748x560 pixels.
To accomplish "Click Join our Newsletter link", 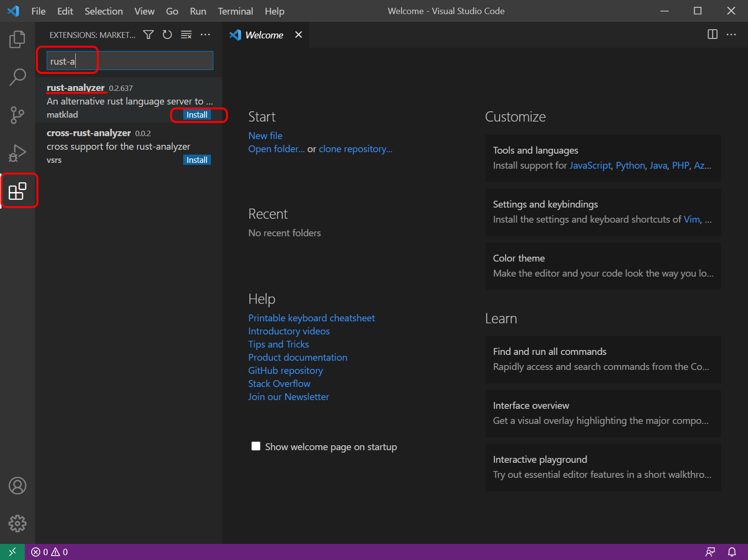I will (288, 397).
